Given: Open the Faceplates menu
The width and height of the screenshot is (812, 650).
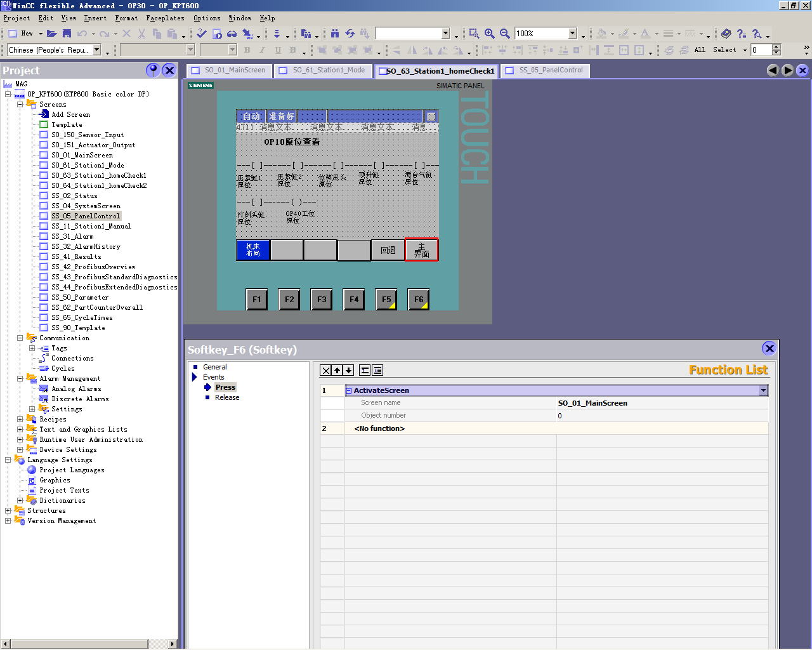Looking at the screenshot, I should [x=165, y=18].
